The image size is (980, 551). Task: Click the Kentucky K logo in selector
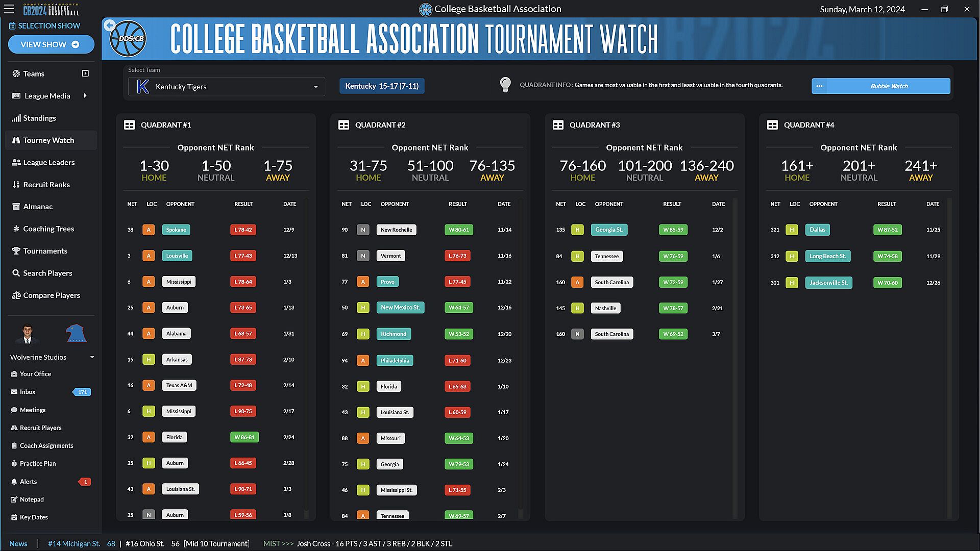(x=143, y=87)
